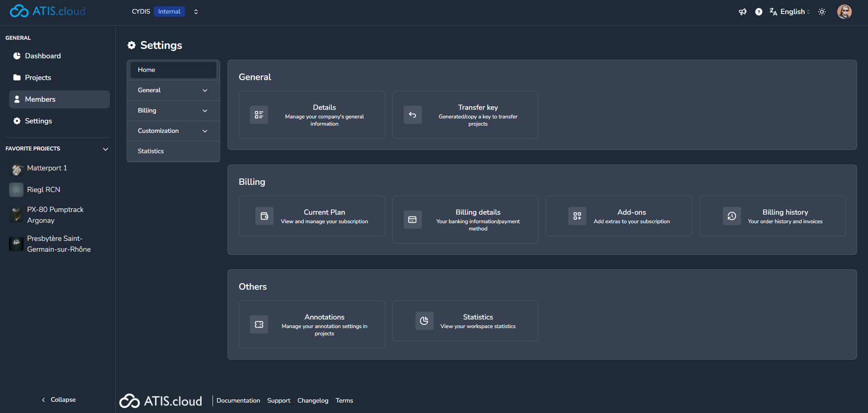Click the CYDIS workspace name
The image size is (868, 413).
[141, 12]
